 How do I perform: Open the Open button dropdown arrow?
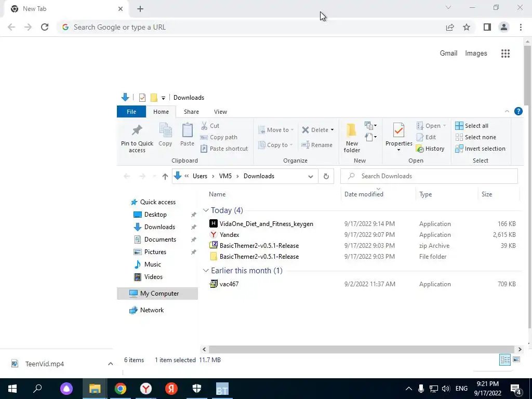pyautogui.click(x=444, y=126)
